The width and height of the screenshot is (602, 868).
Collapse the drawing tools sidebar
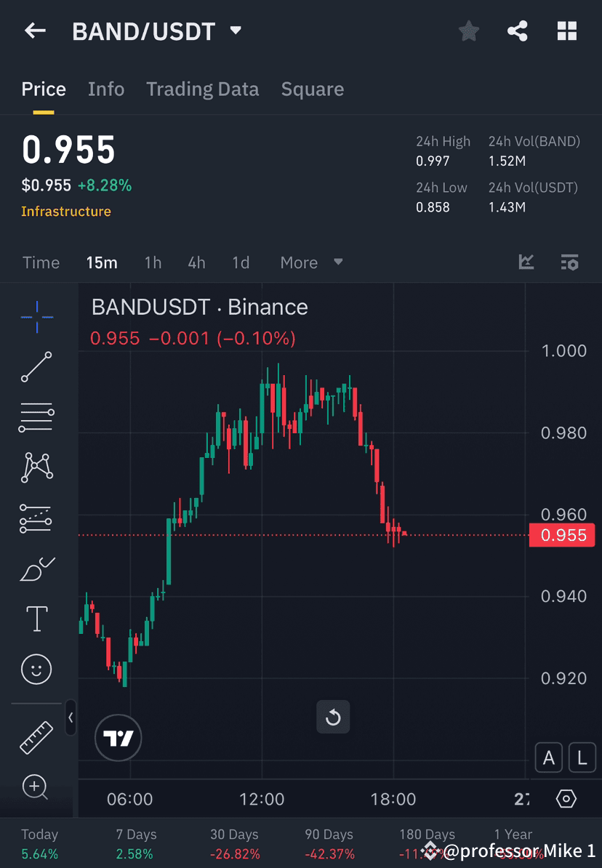71,718
